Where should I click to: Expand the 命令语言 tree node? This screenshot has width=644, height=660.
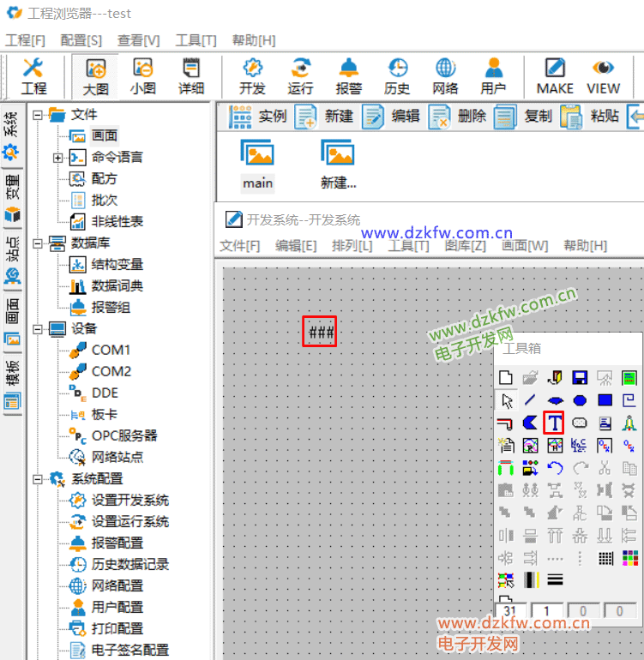(58, 158)
